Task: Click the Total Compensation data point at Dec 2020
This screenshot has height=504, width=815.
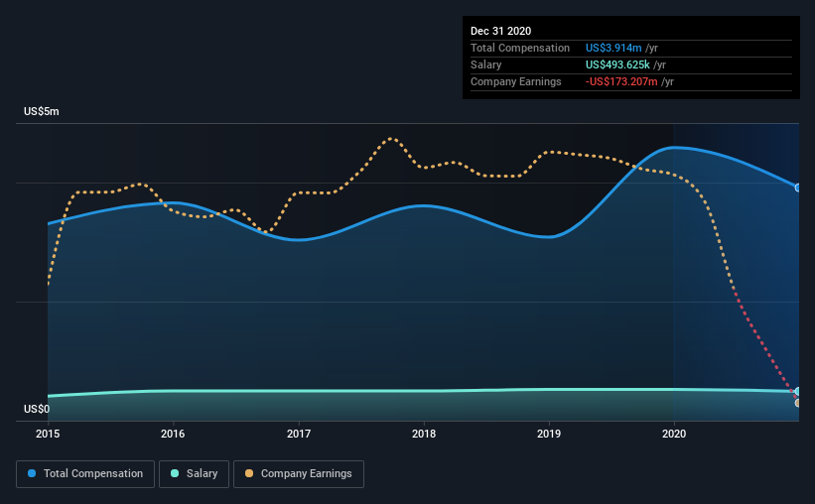Action: [798, 189]
